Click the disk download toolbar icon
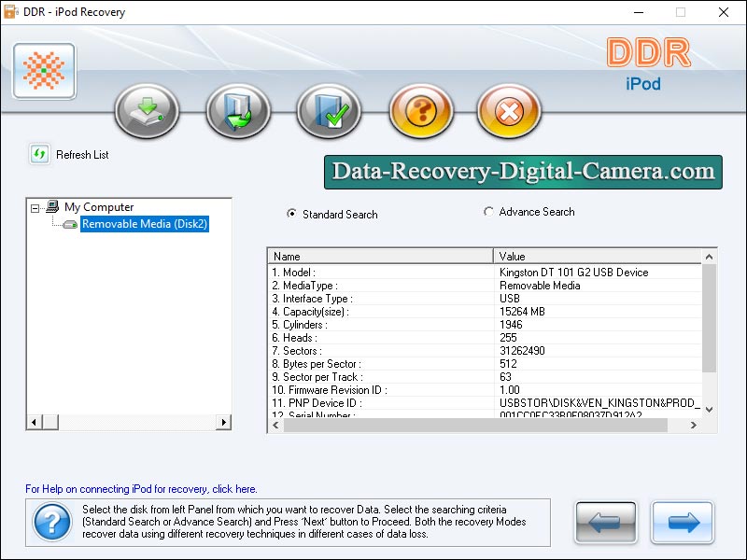The height and width of the screenshot is (560, 747). [147, 112]
